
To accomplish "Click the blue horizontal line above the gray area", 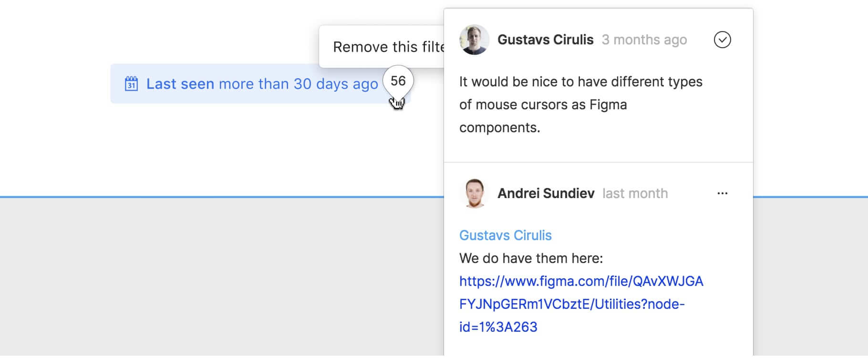I will click(x=215, y=197).
